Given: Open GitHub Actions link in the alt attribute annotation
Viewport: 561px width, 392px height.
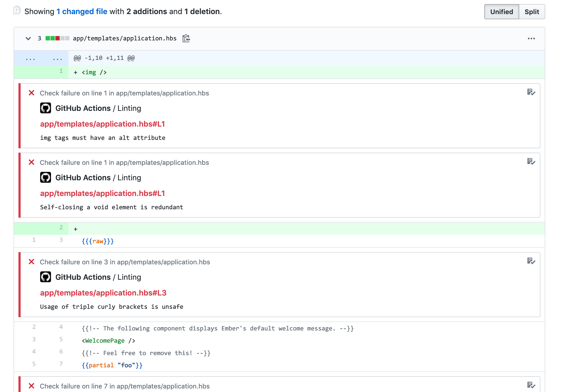Looking at the screenshot, I should click(x=83, y=108).
